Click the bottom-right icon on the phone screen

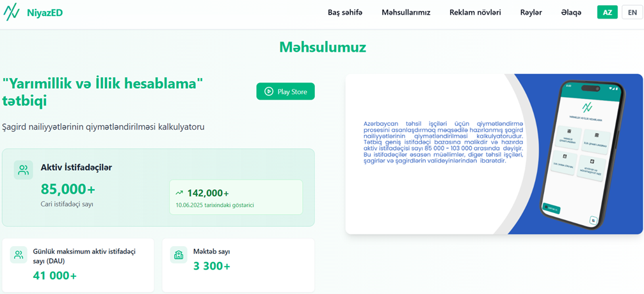[x=593, y=220]
